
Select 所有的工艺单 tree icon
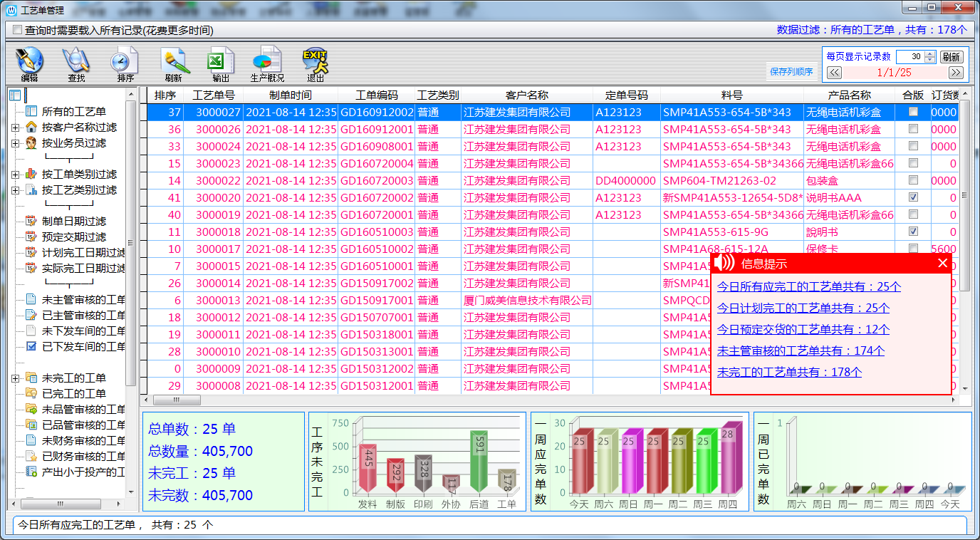31,111
